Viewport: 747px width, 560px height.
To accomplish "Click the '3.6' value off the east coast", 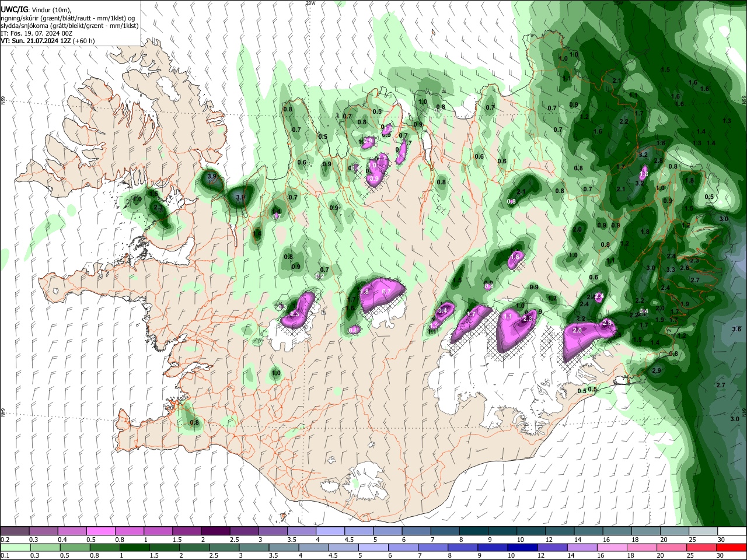I will pyautogui.click(x=736, y=330).
